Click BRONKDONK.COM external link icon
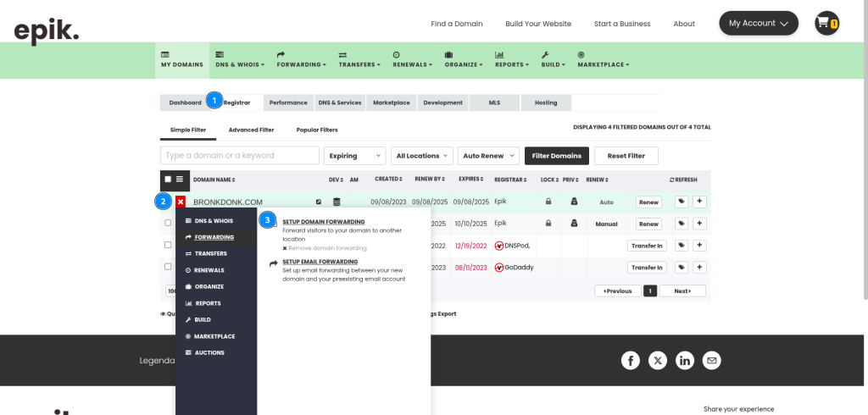The width and height of the screenshot is (868, 415). [x=319, y=202]
